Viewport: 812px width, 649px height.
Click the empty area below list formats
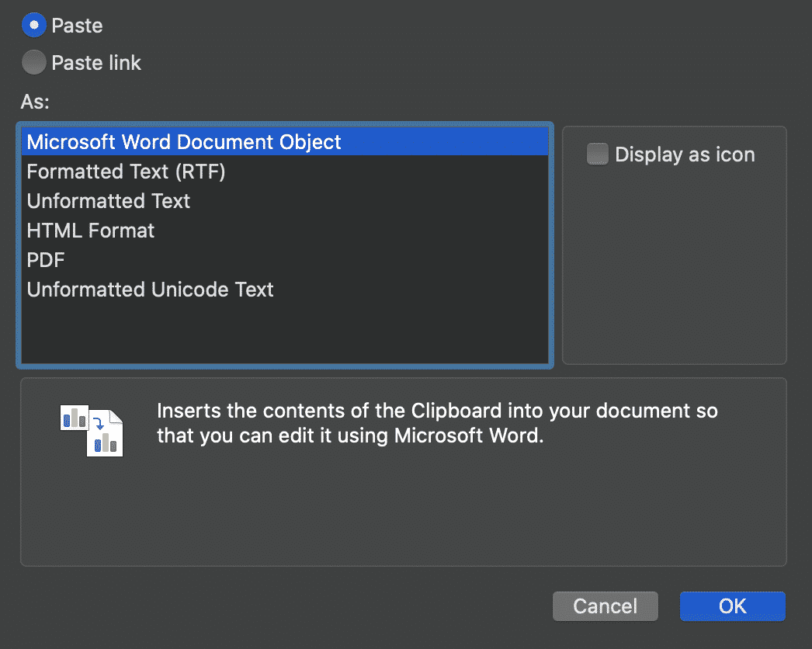(284, 330)
